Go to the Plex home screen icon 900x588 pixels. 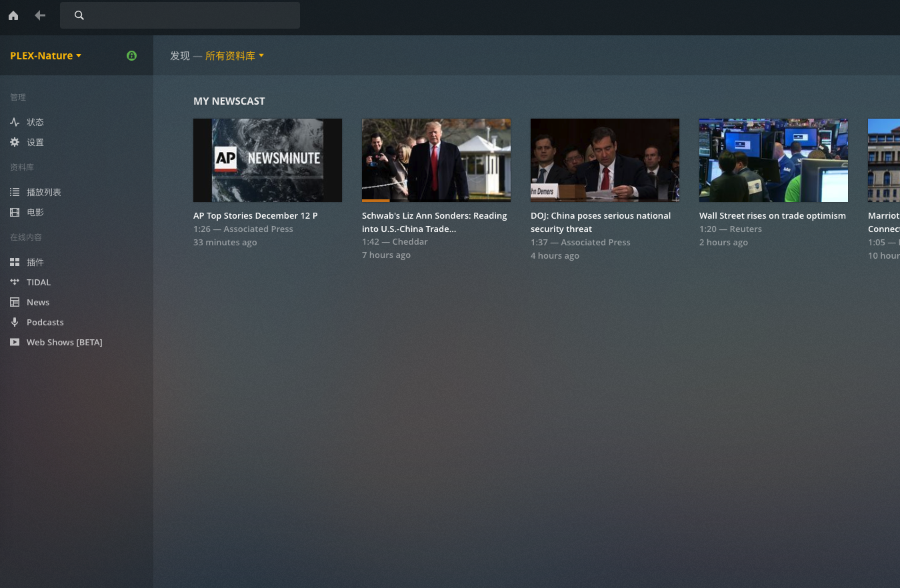[x=13, y=15]
